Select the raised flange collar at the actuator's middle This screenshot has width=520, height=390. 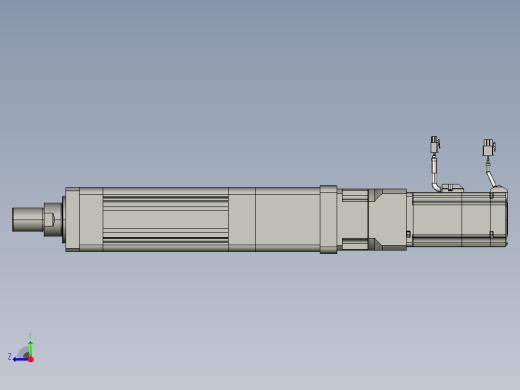click(x=328, y=219)
